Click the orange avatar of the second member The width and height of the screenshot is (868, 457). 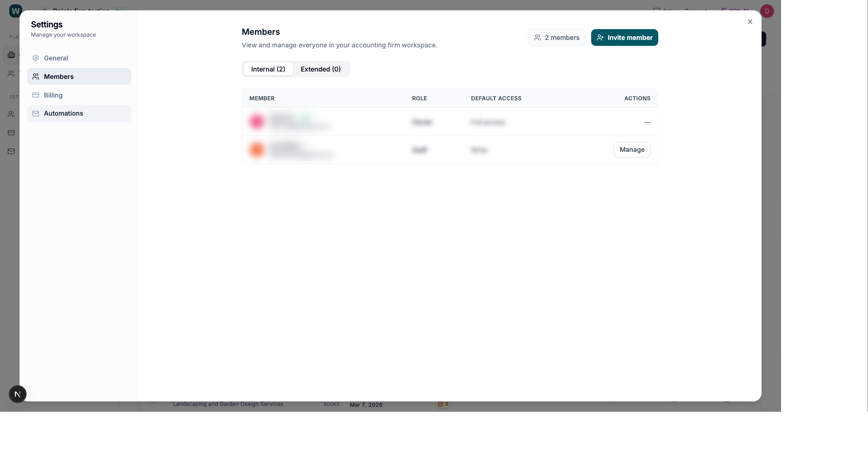tap(257, 150)
